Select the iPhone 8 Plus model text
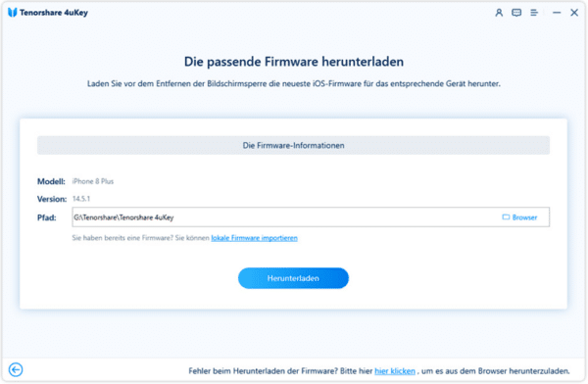The image size is (588, 384). click(x=93, y=181)
